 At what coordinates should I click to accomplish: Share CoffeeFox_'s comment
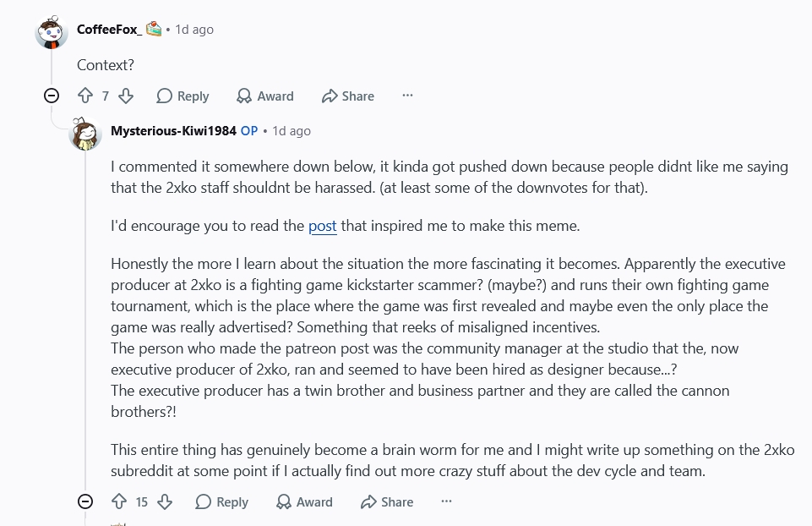click(x=348, y=96)
